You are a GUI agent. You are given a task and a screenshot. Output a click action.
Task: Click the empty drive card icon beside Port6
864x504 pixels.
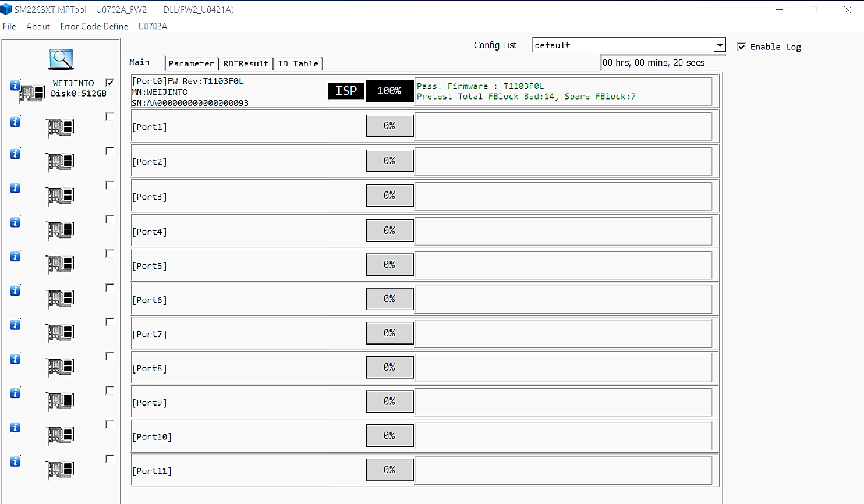click(61, 299)
